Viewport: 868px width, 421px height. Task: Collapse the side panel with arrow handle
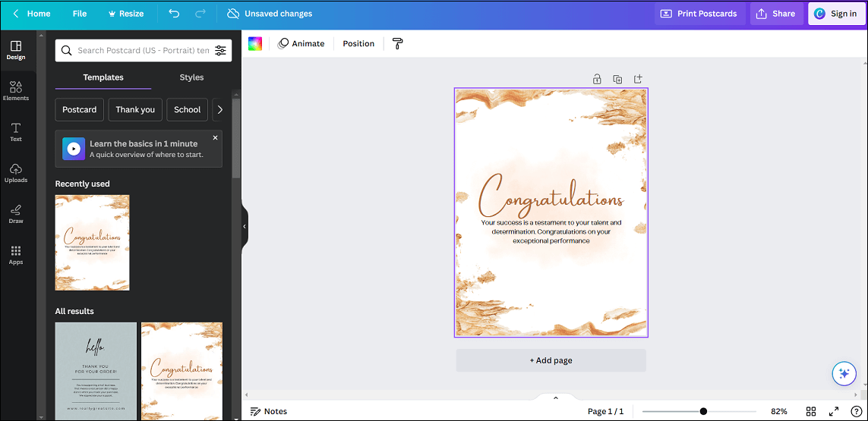[244, 226]
